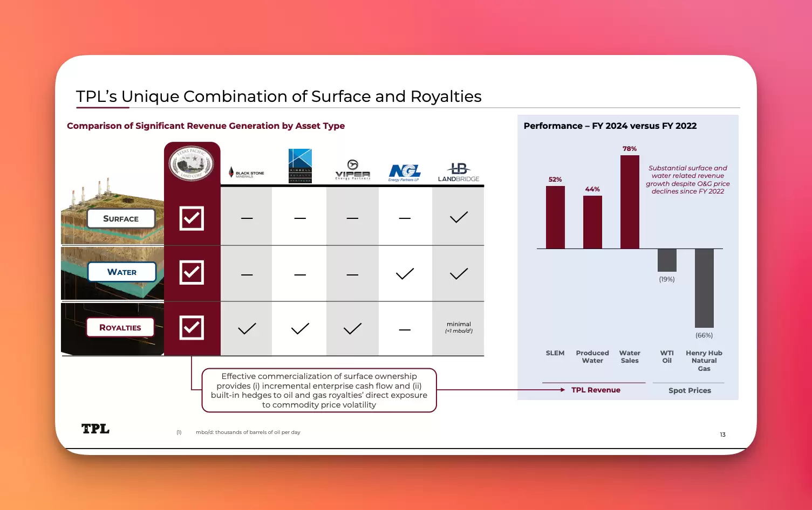Click the dash for Viper in Water row
The width and height of the screenshot is (812, 510).
[352, 275]
